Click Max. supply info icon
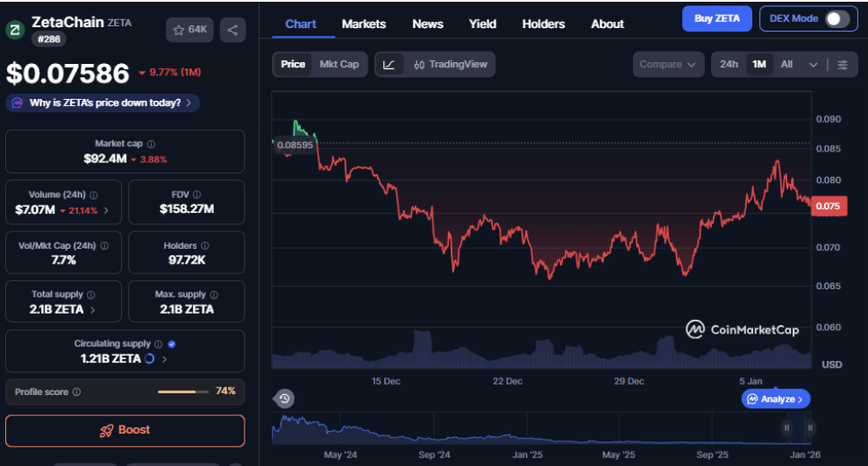 click(214, 294)
